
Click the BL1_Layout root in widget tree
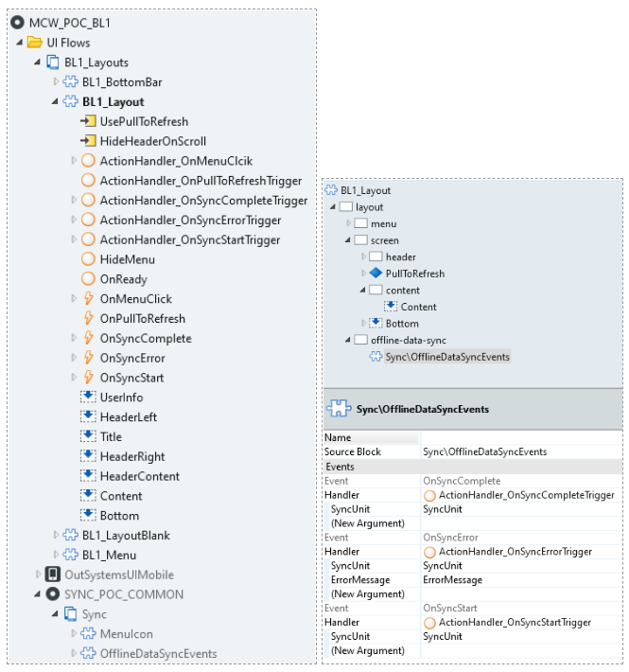(365, 190)
